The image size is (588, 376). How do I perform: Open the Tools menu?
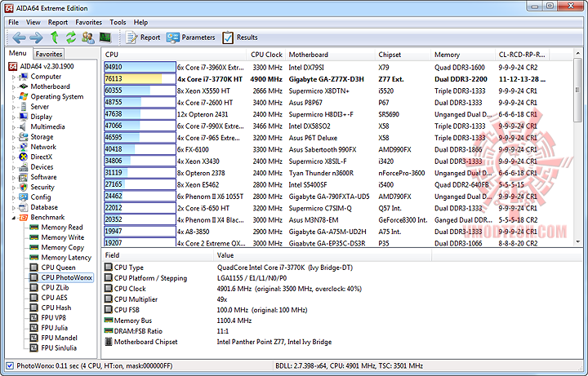pyautogui.click(x=118, y=23)
